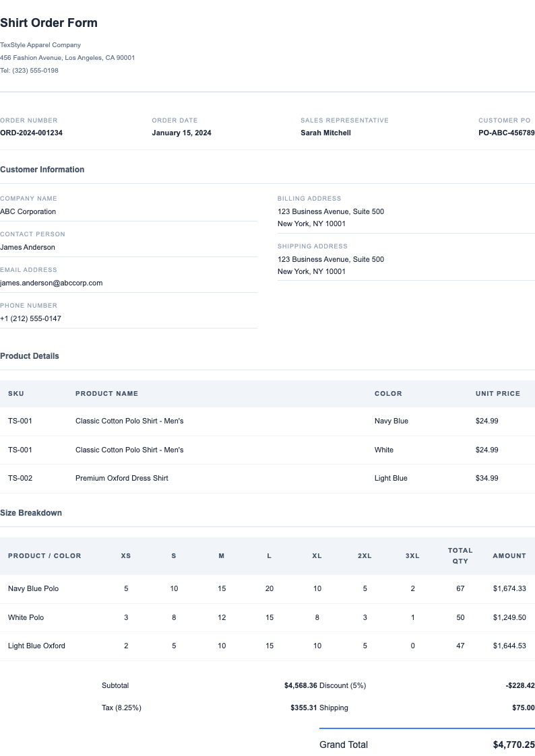Click the Discount (5%) amount
Screen dimensions: 535x756
tap(520, 686)
